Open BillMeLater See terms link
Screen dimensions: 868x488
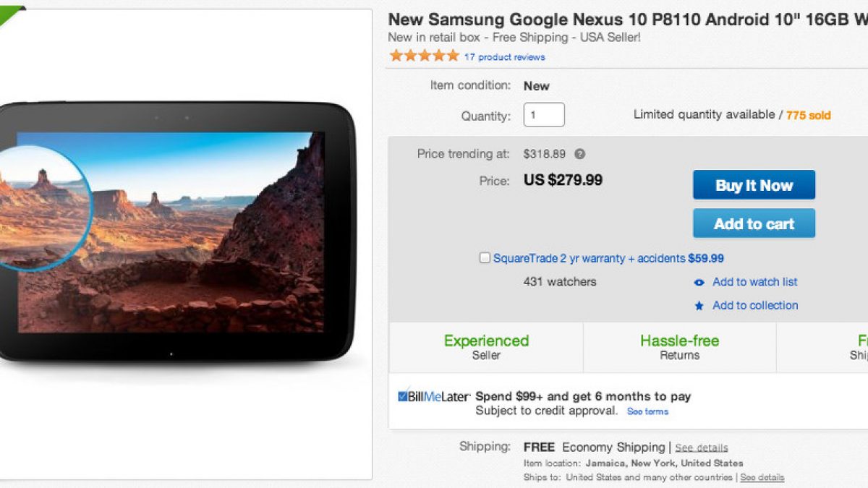click(647, 411)
